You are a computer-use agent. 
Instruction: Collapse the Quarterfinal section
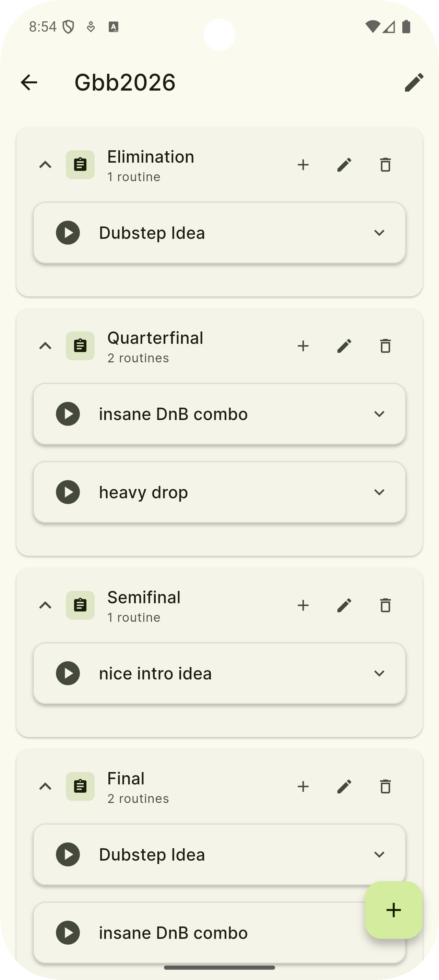pyautogui.click(x=45, y=346)
